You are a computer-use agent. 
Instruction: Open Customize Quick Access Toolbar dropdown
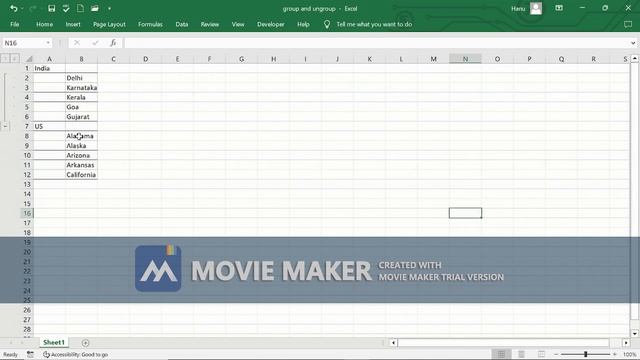[109, 8]
